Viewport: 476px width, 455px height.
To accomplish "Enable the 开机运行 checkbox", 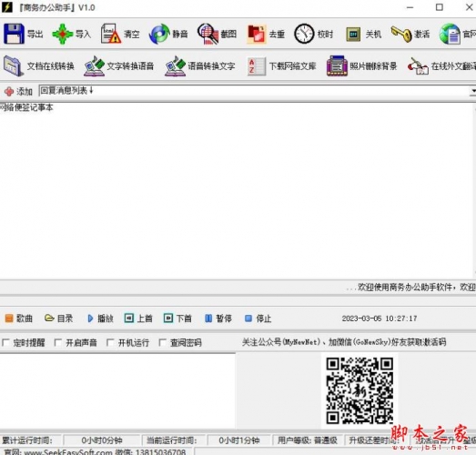I will click(x=110, y=343).
